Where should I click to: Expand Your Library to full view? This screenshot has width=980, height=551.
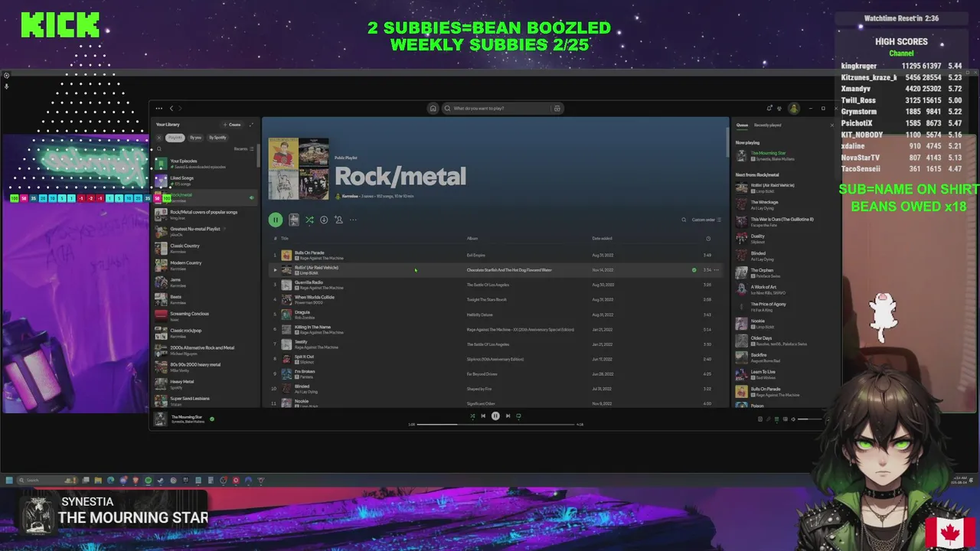(251, 124)
